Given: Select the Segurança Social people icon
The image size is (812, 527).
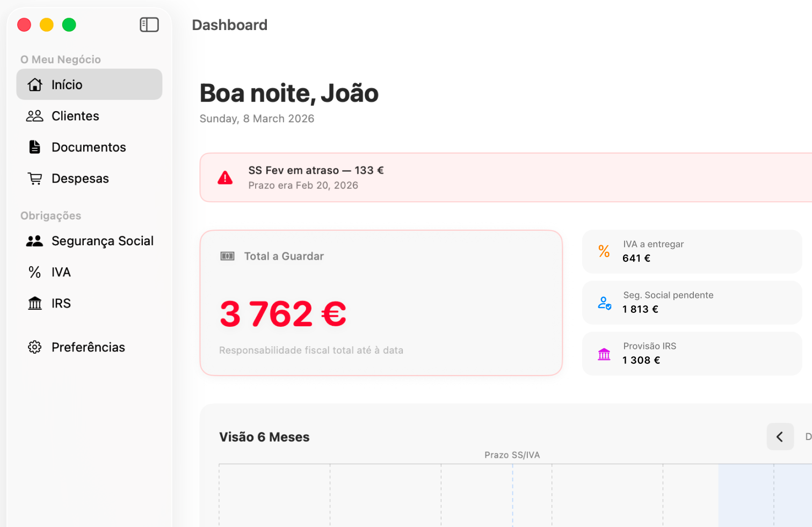Looking at the screenshot, I should pyautogui.click(x=34, y=240).
